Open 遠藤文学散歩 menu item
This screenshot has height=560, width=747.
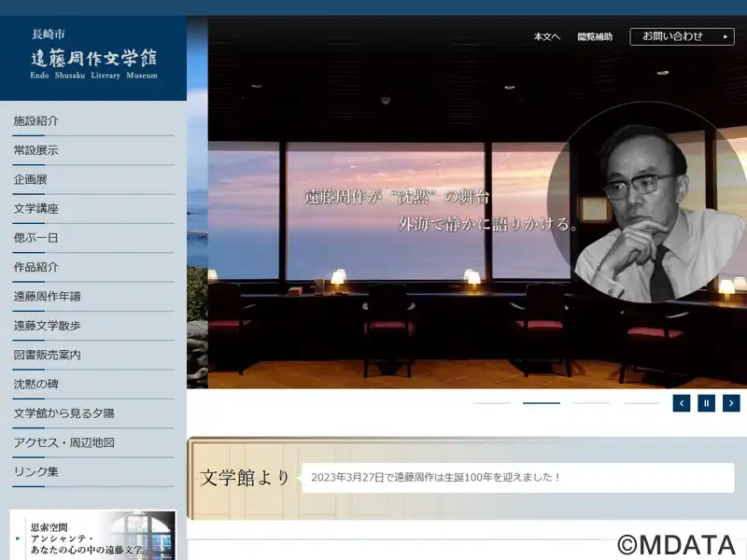(x=93, y=326)
